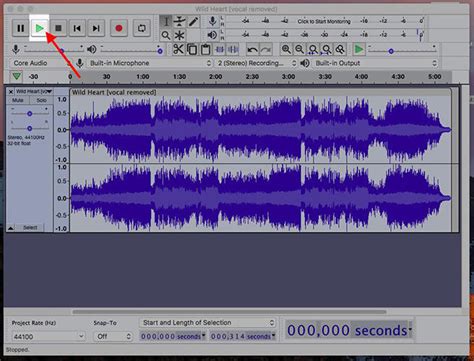Solo the Wild Heart track

(41, 100)
